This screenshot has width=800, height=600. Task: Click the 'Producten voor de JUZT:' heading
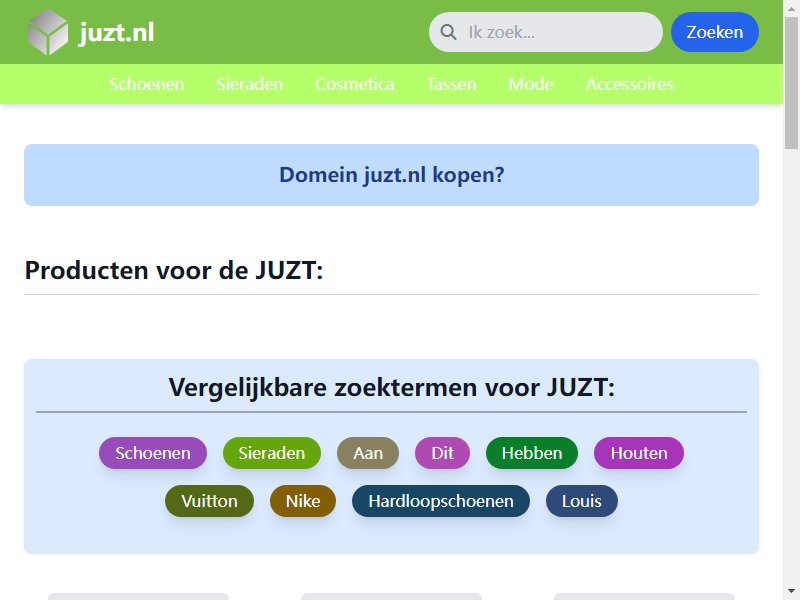[174, 270]
